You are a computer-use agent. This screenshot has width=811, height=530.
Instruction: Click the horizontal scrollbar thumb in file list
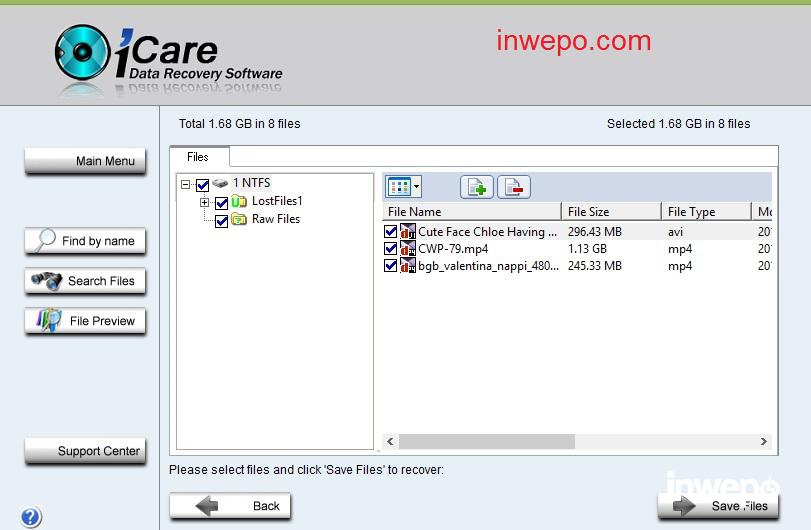click(487, 442)
